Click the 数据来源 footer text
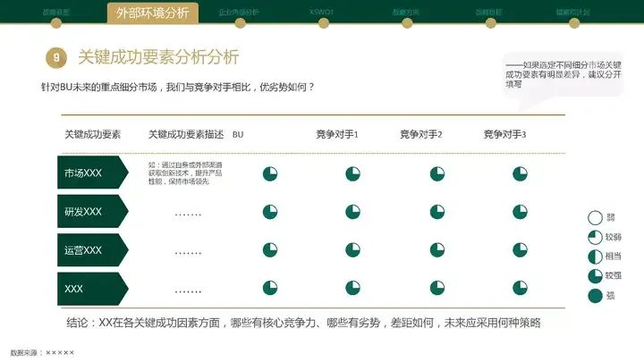The width and height of the screenshot is (644, 362). pyautogui.click(x=42, y=352)
